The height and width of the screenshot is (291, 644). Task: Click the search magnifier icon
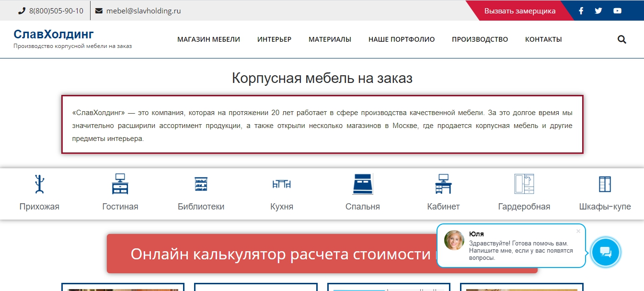point(622,39)
